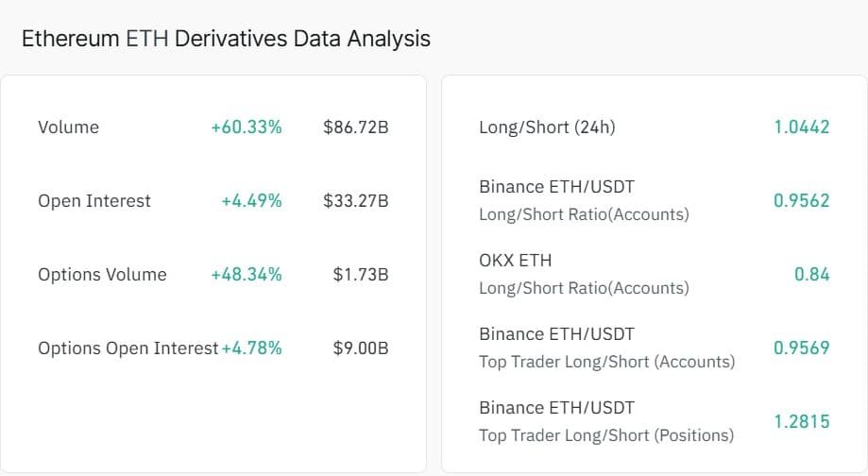Click the $86.72B volume amount
The width and height of the screenshot is (868, 476).
tap(355, 127)
